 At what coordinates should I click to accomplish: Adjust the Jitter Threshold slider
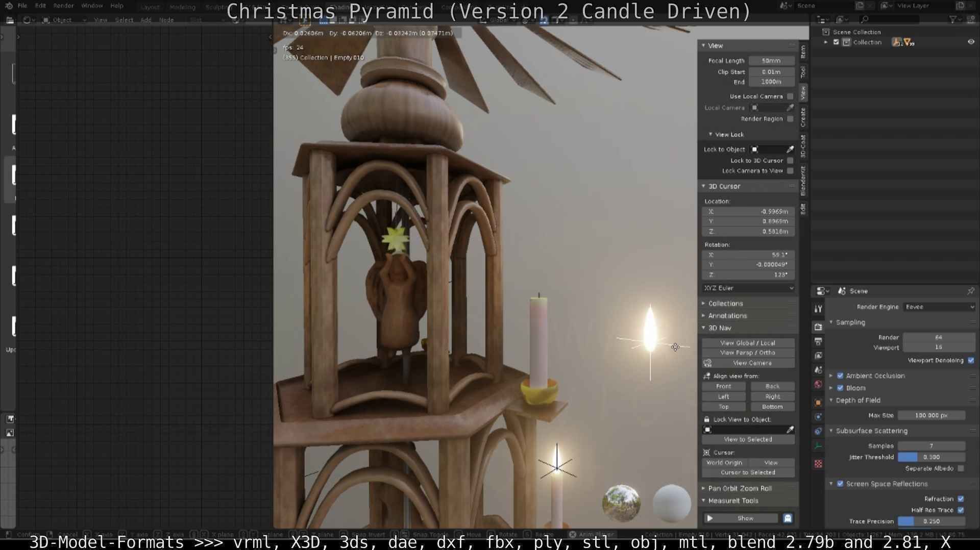(x=932, y=458)
